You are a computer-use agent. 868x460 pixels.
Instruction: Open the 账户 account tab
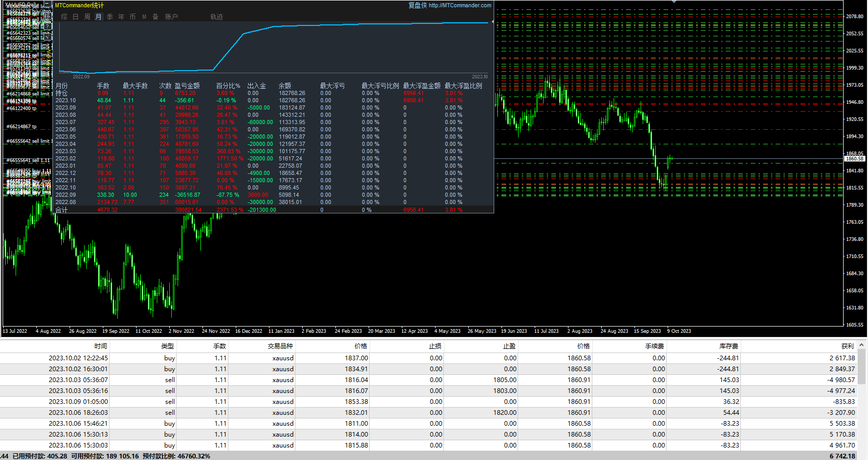pos(172,17)
